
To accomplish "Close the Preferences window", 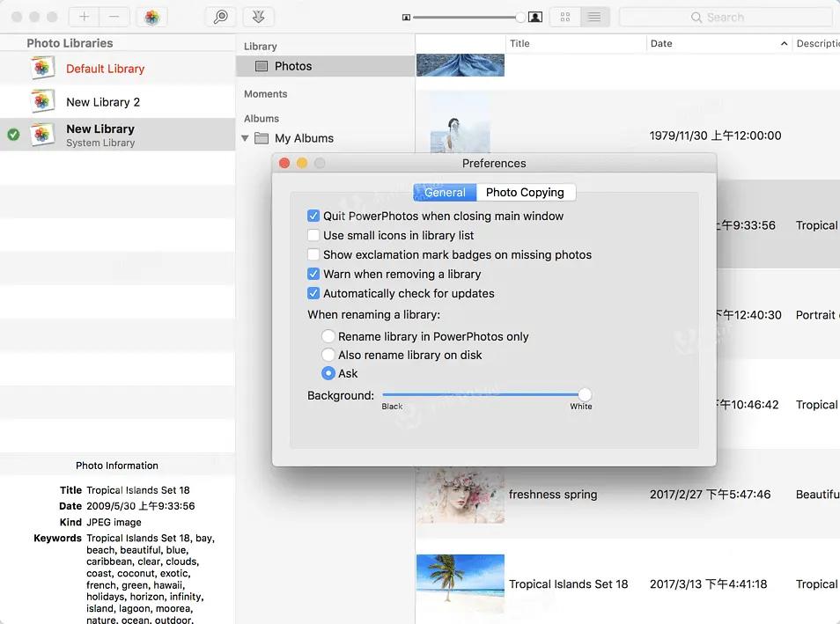I will [x=284, y=163].
